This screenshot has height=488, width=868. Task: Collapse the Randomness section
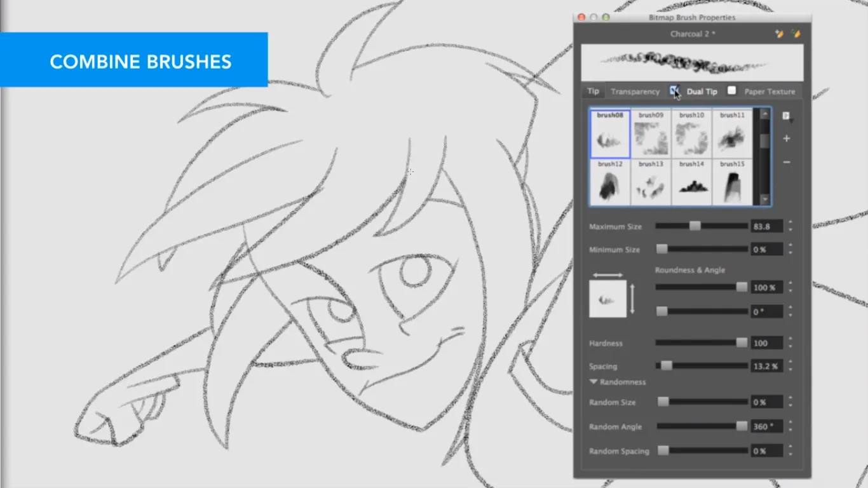coord(593,382)
